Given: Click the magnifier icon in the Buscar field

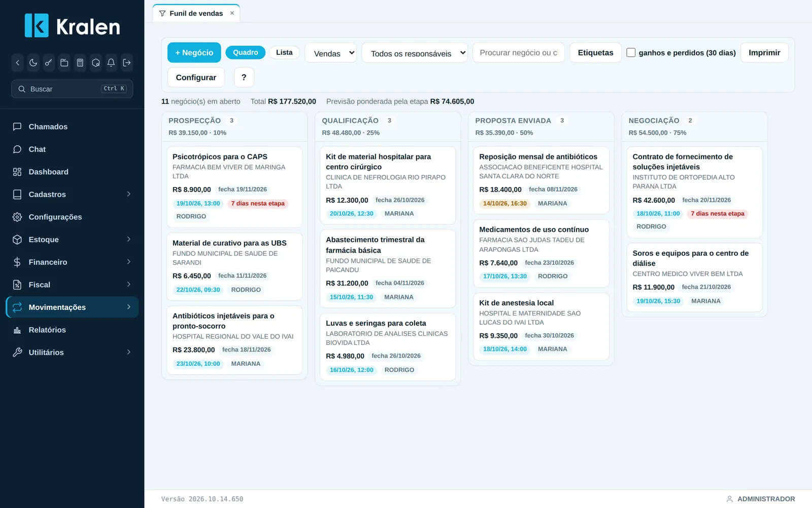Looking at the screenshot, I should [22, 89].
